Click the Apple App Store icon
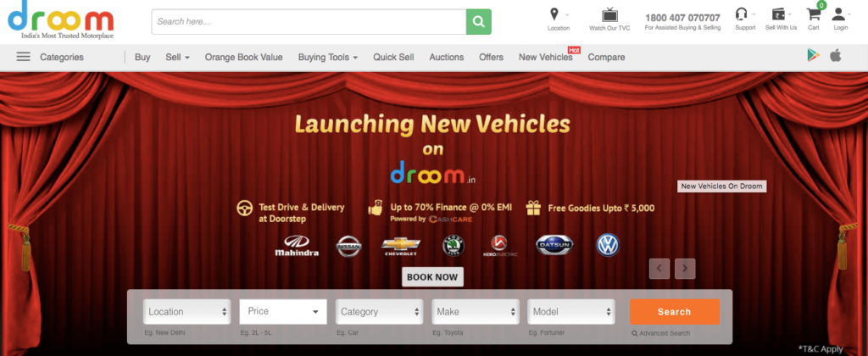 836,57
